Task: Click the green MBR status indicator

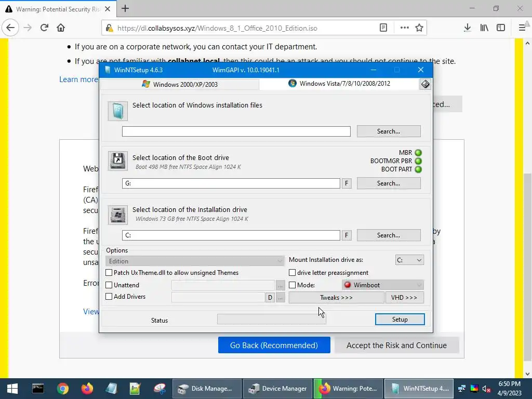Action: [418, 153]
